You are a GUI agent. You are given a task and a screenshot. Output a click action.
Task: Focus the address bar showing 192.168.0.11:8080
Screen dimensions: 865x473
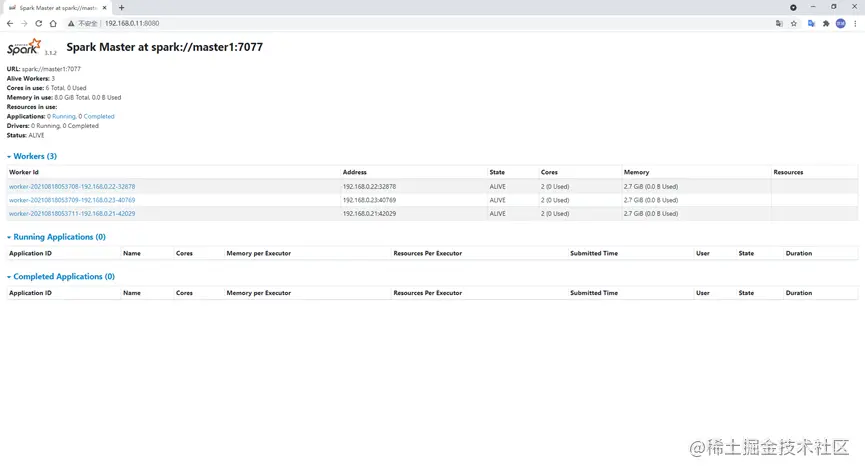[132, 23]
